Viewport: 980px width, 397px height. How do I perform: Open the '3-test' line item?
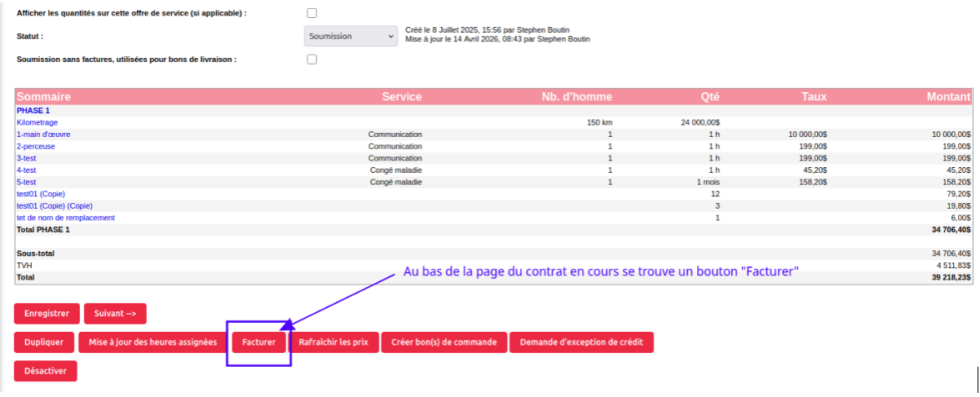(x=26, y=158)
